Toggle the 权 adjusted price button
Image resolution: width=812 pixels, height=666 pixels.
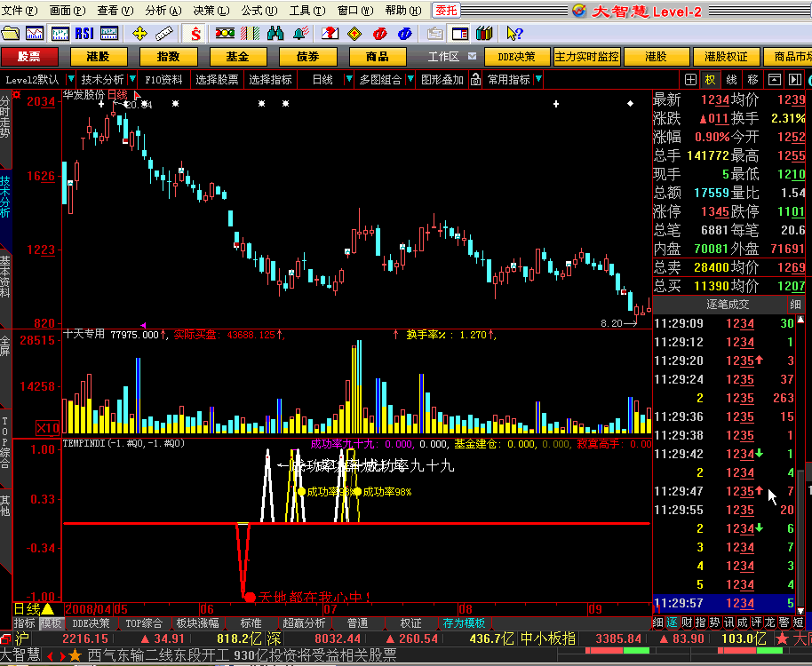(x=710, y=80)
